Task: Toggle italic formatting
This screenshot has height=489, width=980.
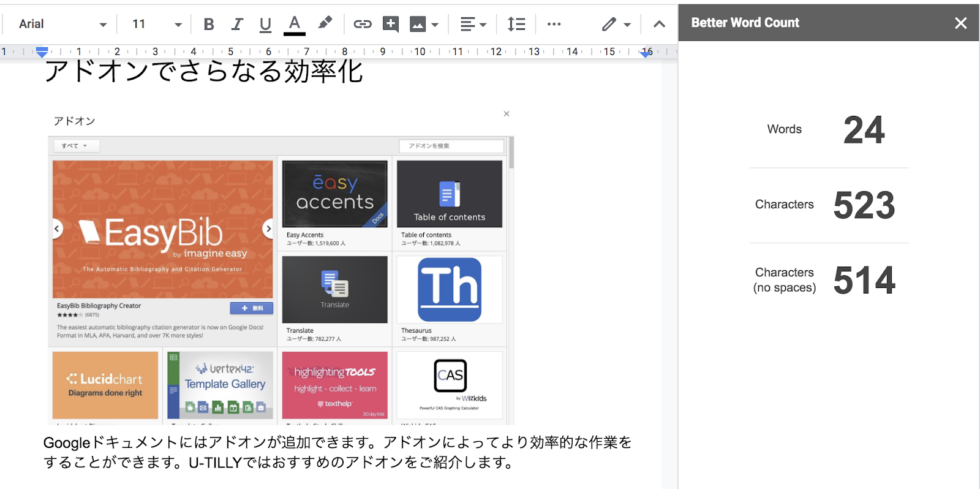Action: coord(237,25)
